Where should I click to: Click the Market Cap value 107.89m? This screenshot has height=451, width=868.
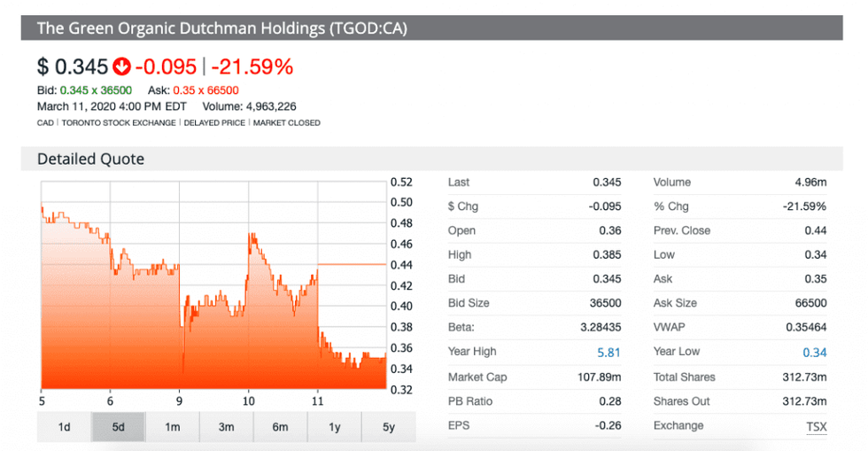[599, 377]
